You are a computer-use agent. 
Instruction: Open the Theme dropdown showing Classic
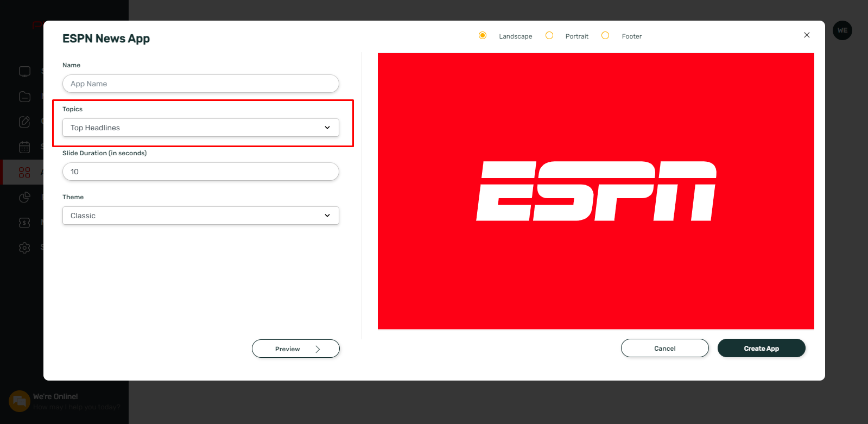click(201, 216)
